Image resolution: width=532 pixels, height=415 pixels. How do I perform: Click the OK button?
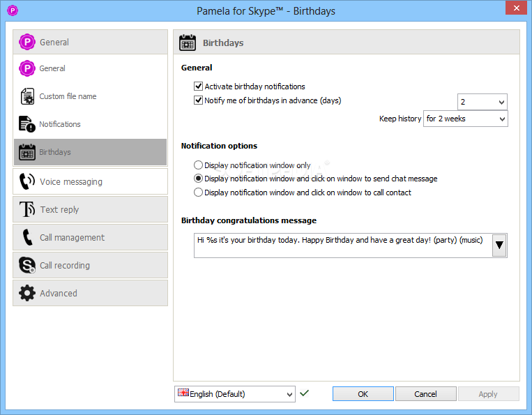coord(363,393)
